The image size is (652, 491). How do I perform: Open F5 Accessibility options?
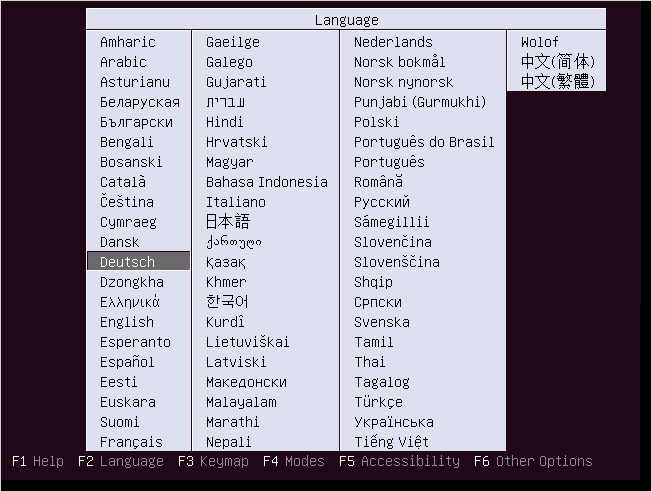(x=399, y=461)
